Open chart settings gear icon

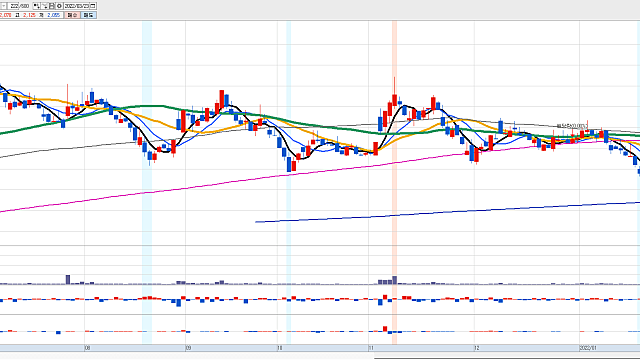click(x=59, y=6)
